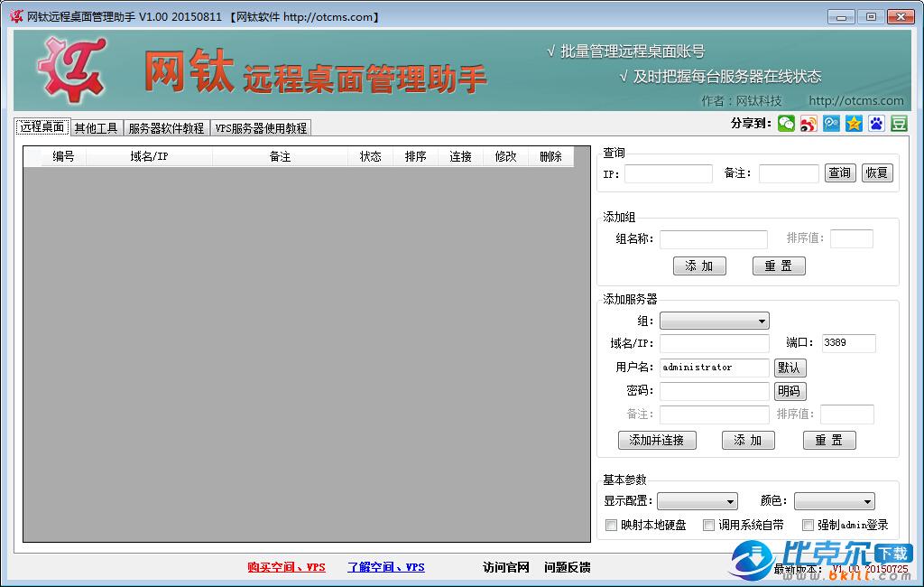Open the 购买空间、VPS link
924x587 pixels.
[x=286, y=567]
